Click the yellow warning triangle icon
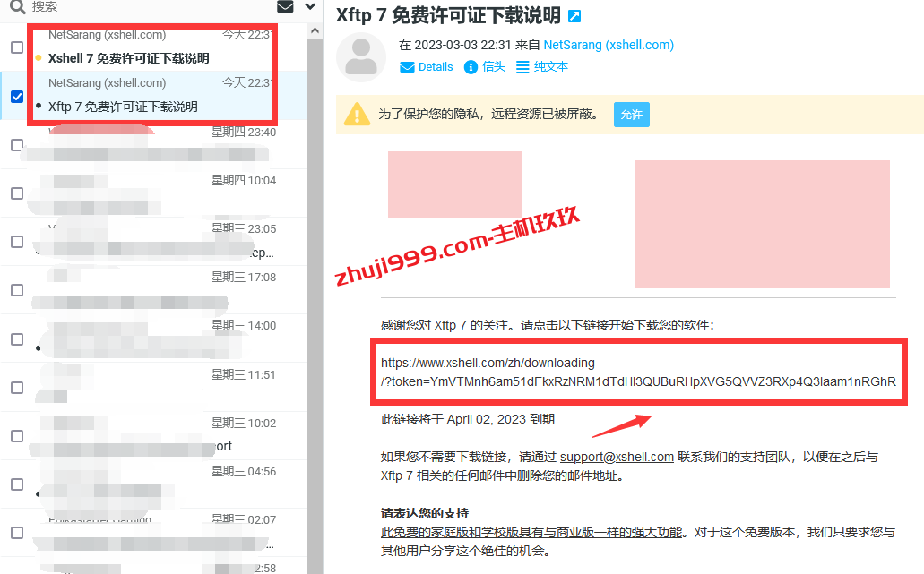 click(x=357, y=115)
